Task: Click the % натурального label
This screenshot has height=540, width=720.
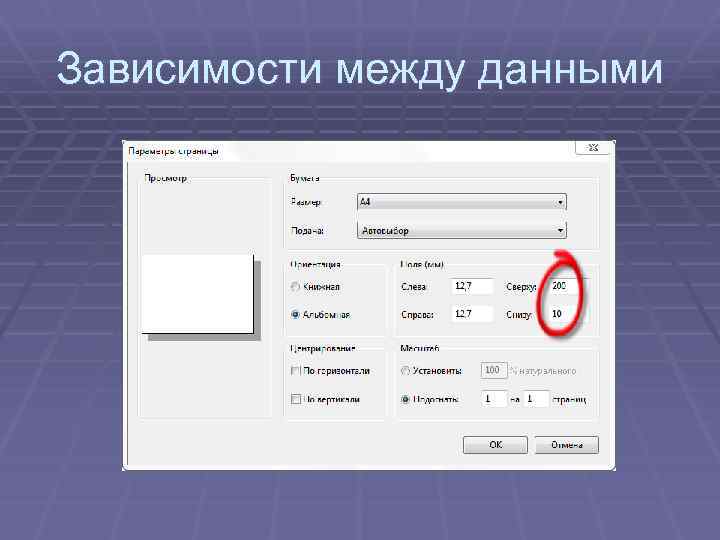Action: point(543,371)
